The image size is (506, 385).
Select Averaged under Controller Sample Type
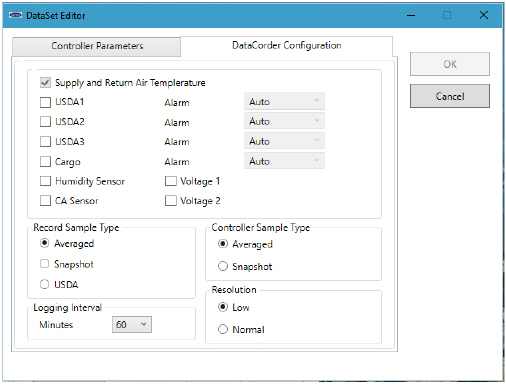coord(223,244)
